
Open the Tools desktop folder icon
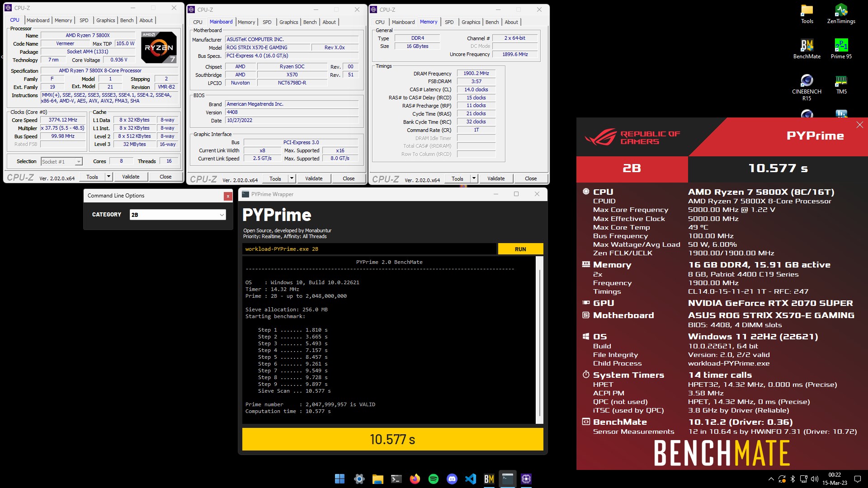807,14
